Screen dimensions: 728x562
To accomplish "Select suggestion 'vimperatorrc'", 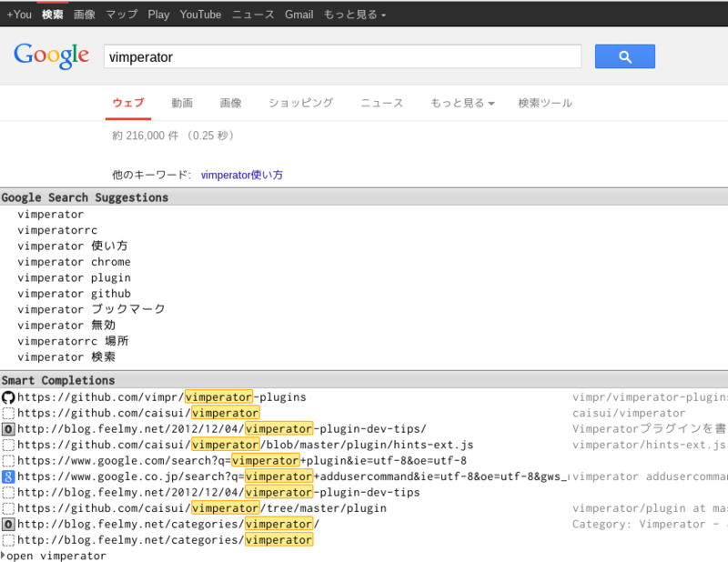I will pos(57,230).
